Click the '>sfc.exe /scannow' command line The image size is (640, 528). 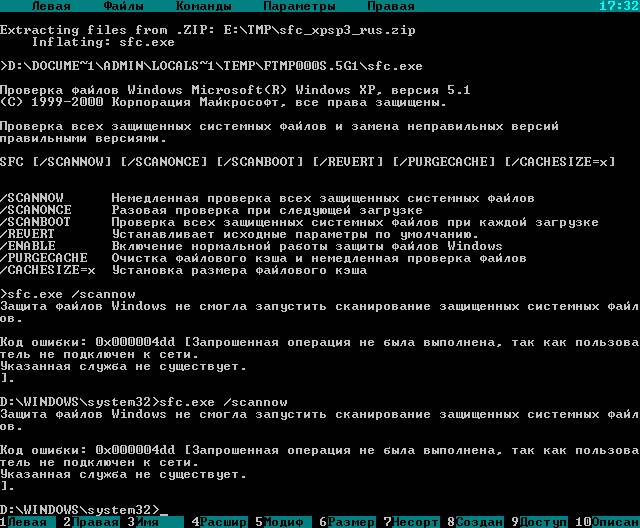click(68, 294)
